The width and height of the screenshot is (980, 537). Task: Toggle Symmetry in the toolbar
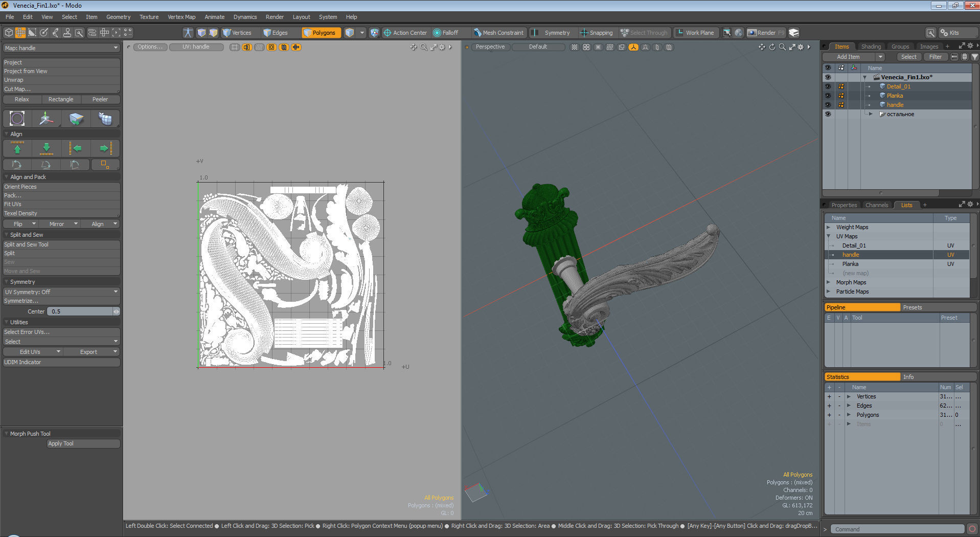pyautogui.click(x=551, y=33)
